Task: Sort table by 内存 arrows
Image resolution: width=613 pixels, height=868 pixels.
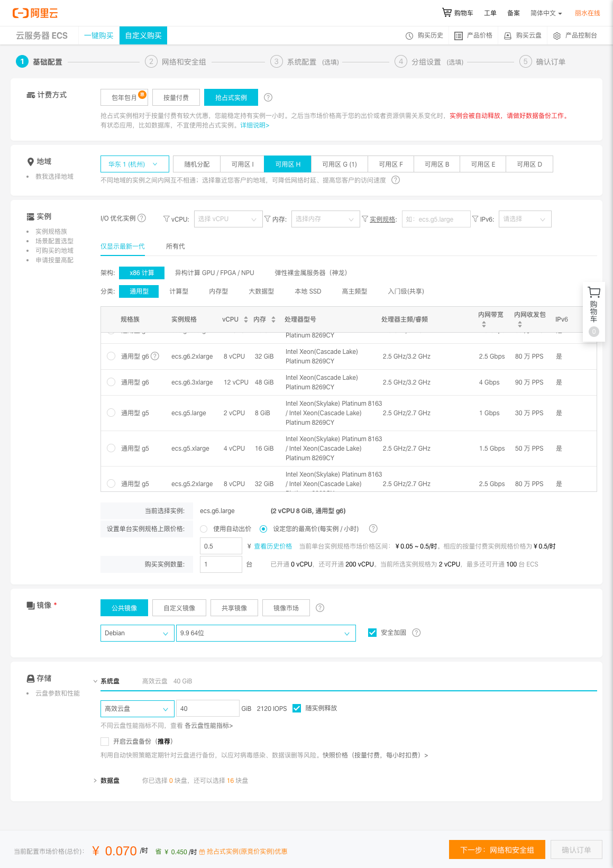Action: [273, 319]
